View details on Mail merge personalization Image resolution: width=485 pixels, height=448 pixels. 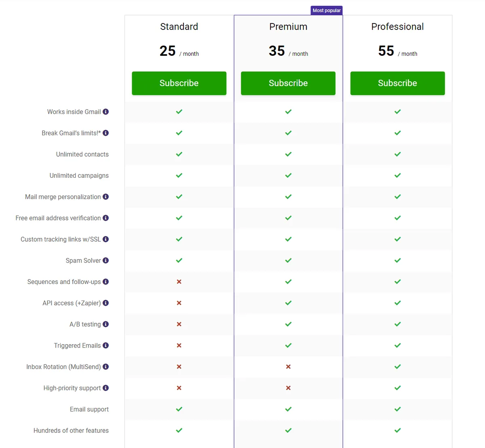point(105,197)
